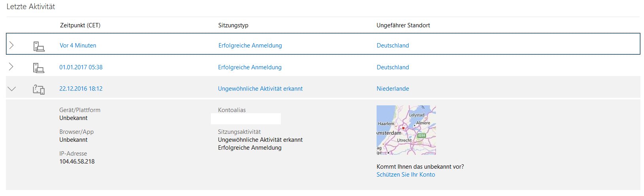Expand the 'Vor 4 Minuten' activity row
This screenshot has height=196, width=644.
(11, 46)
